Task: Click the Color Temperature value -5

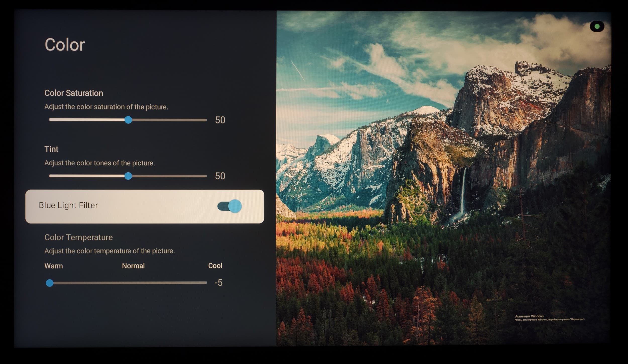Action: pyautogui.click(x=218, y=283)
